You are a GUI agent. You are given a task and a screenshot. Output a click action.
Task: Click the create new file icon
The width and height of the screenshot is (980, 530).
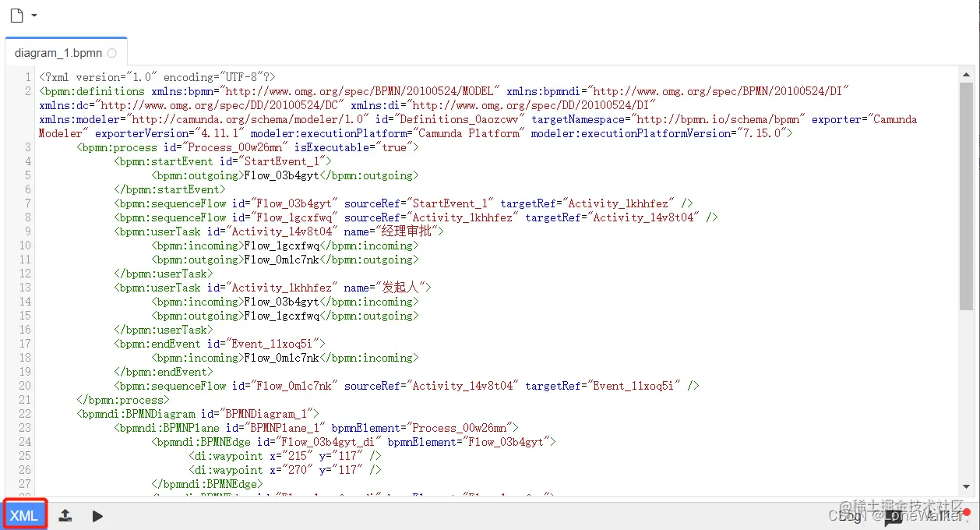pyautogui.click(x=16, y=16)
